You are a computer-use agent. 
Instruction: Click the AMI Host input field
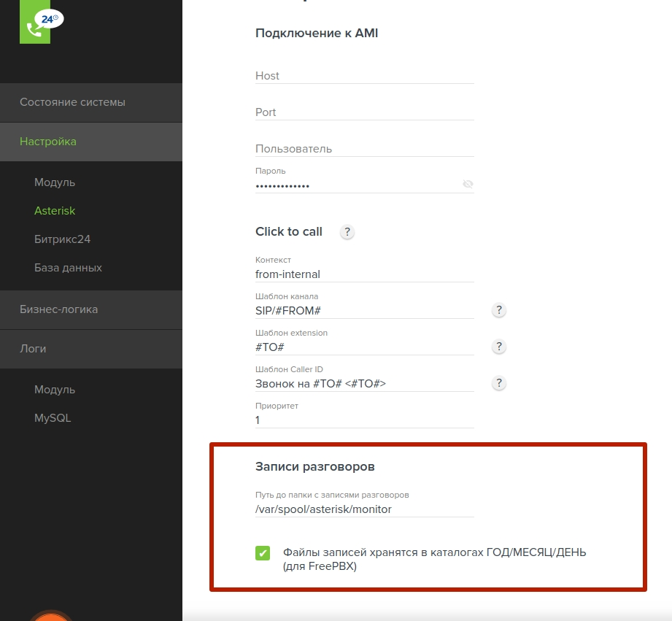click(364, 76)
